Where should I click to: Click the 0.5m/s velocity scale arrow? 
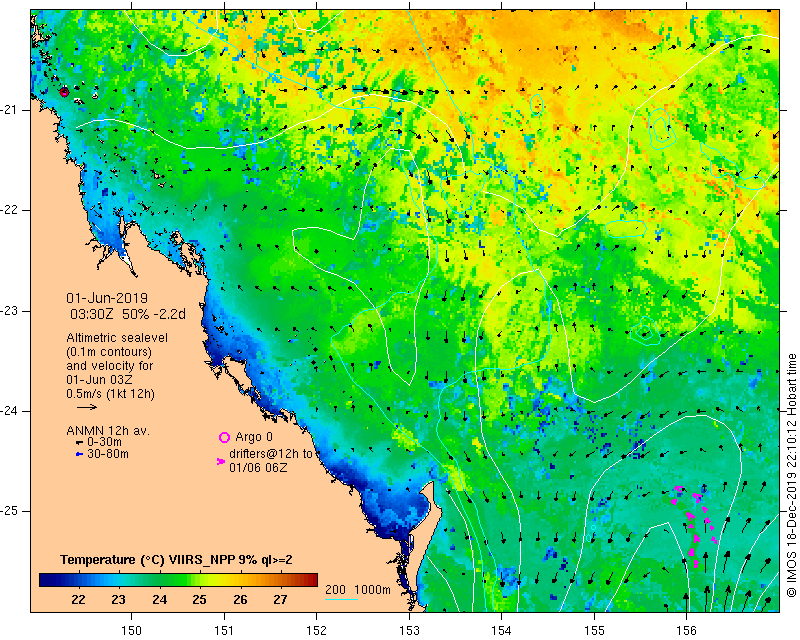tap(87, 407)
